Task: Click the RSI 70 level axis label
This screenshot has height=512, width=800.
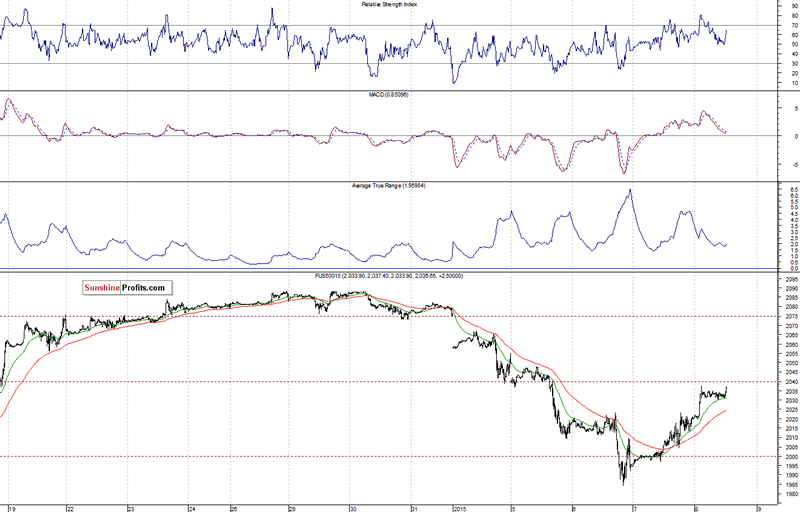Action: [x=766, y=25]
